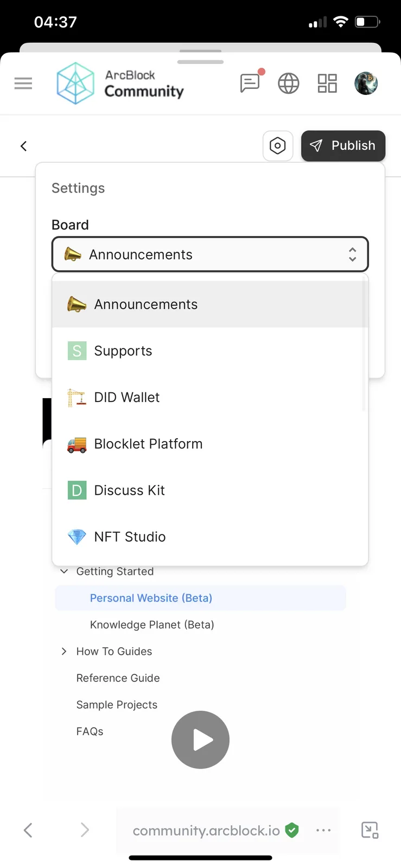
Task: Collapse the Board Announcements combo box
Action: pos(210,254)
